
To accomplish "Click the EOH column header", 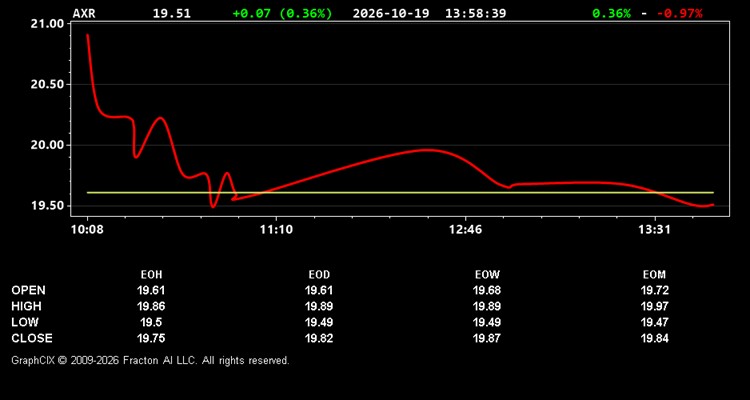I will [x=151, y=275].
